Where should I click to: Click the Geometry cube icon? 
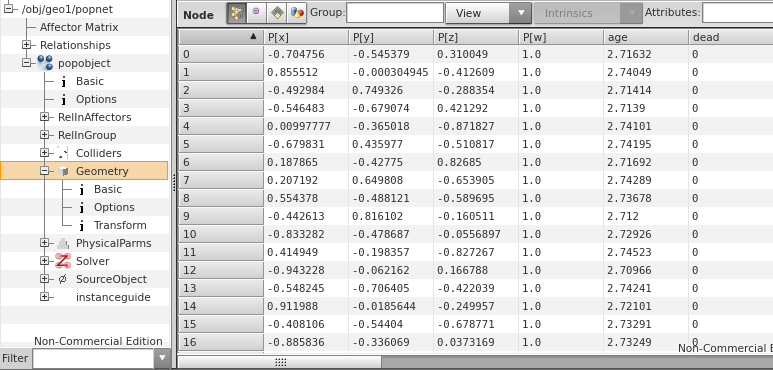coord(63,171)
